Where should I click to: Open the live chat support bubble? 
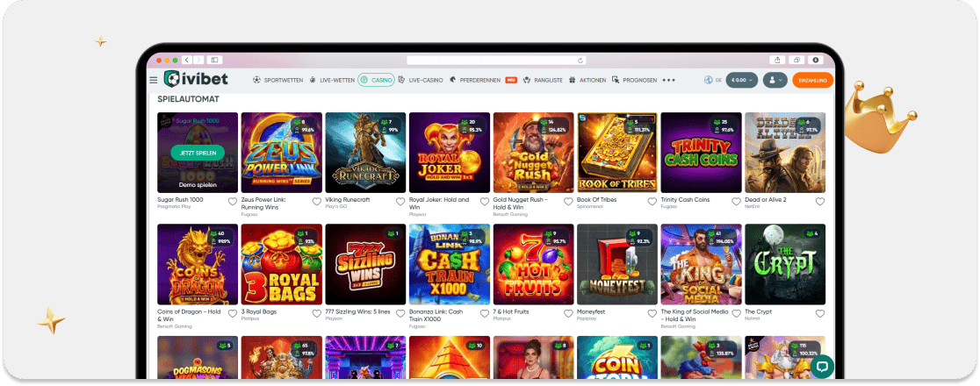(822, 367)
